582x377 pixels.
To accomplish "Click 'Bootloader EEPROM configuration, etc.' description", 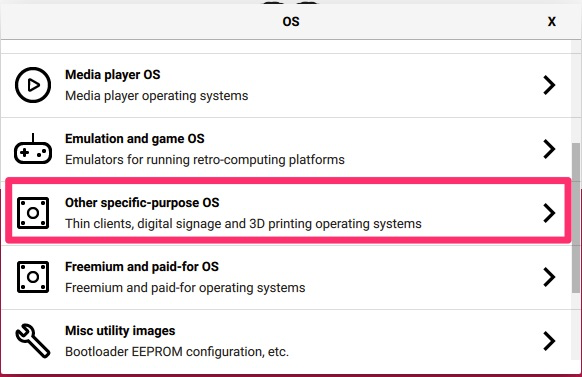I will (x=177, y=352).
